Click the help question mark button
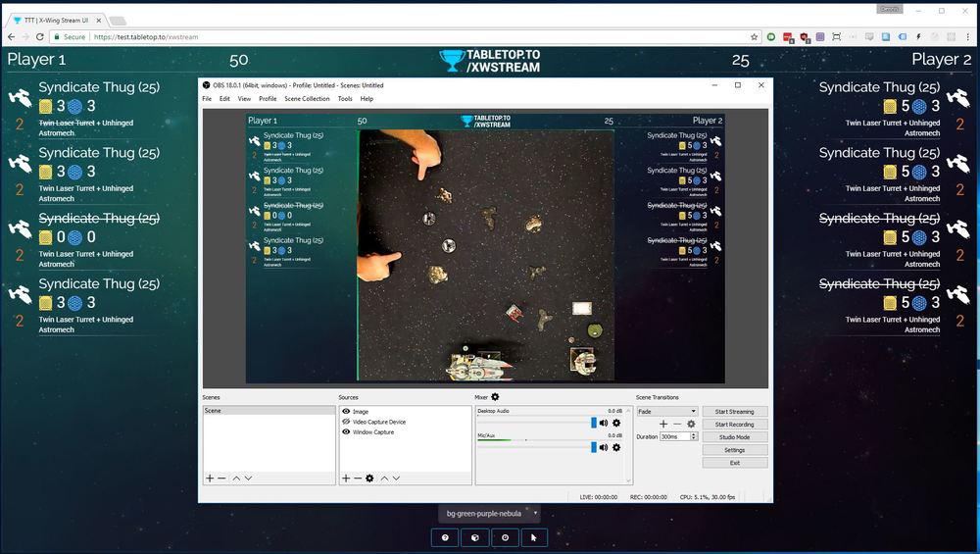980x554 pixels. [445, 537]
